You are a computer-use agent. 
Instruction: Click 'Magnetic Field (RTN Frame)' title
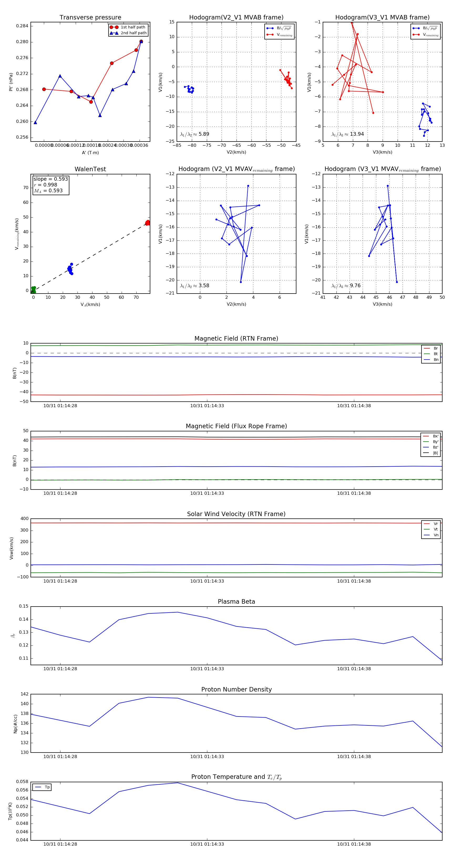(x=236, y=339)
